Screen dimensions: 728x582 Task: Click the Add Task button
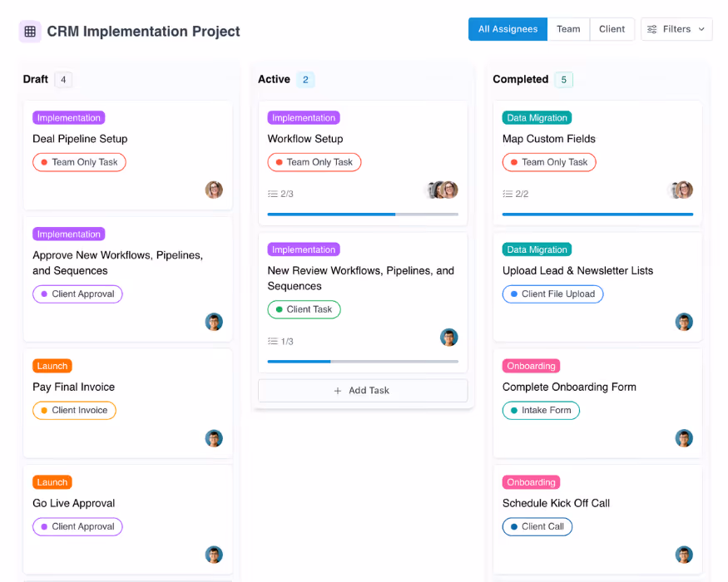[363, 390]
